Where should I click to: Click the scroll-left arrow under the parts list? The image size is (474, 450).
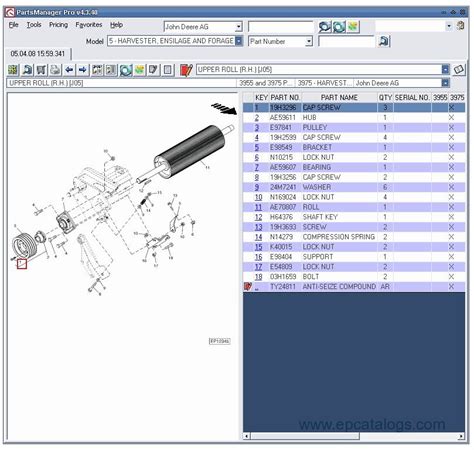coord(247,436)
